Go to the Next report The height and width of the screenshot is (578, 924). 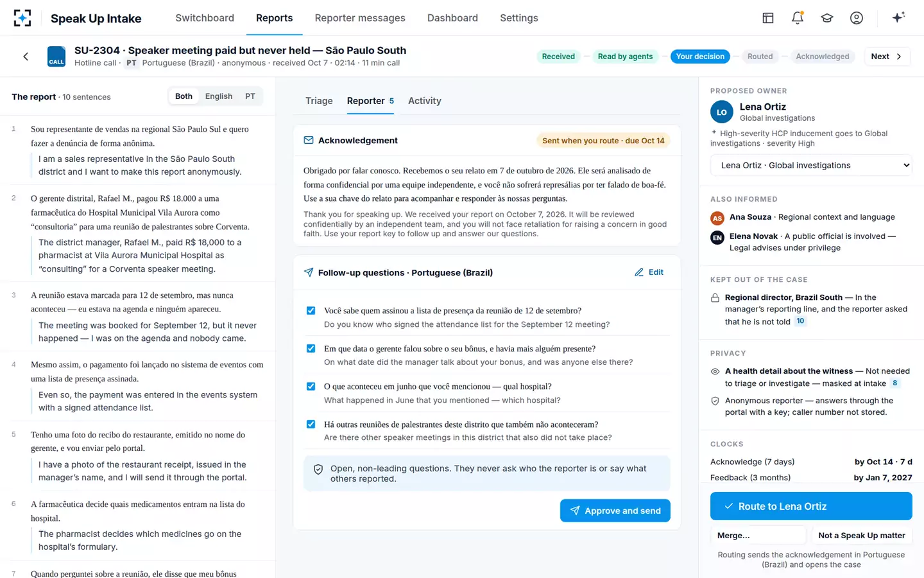[886, 57]
